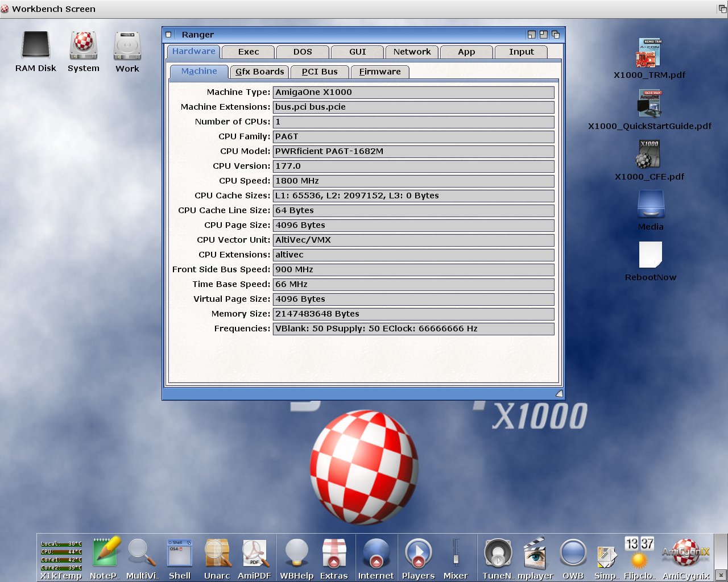
Task: Click the Ranger window resize gadget
Action: pos(559,393)
